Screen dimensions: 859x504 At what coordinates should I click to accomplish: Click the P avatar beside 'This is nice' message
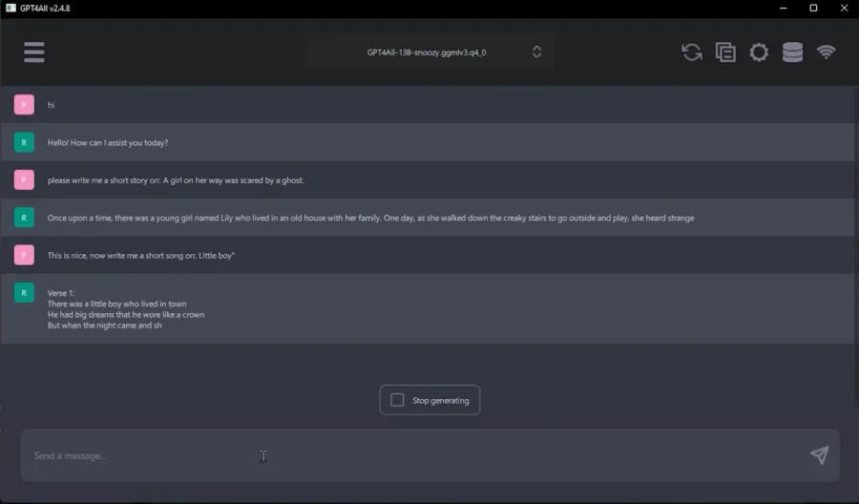pyautogui.click(x=24, y=255)
